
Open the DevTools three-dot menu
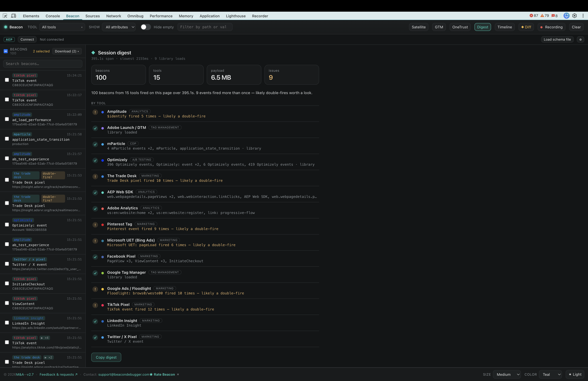click(x=583, y=16)
